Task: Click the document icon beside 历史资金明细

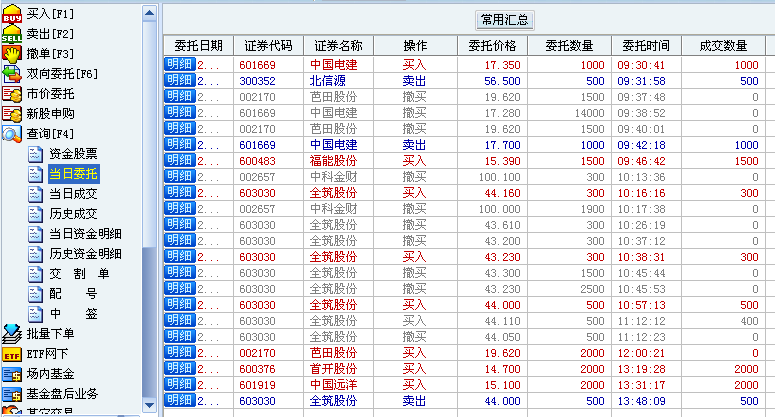Action: tap(35, 254)
